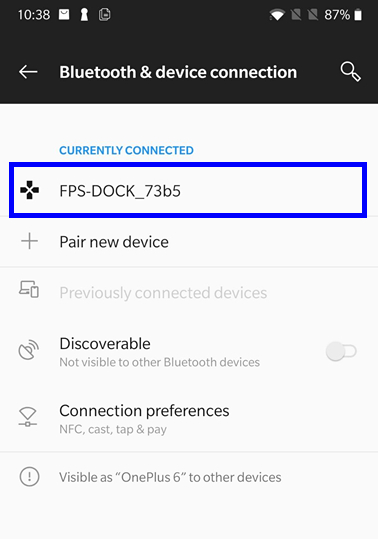Tap the battery indicator showing 87%
The width and height of the screenshot is (378, 539).
(343, 15)
